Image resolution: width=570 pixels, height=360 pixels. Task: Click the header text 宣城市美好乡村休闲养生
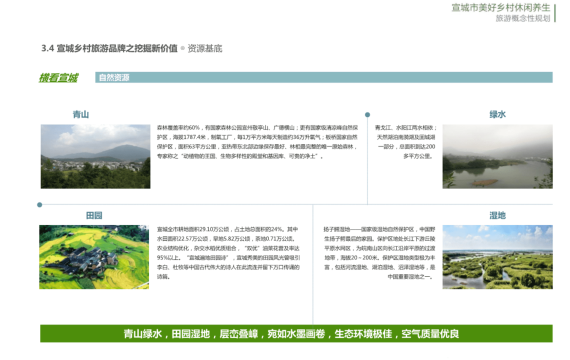point(501,8)
